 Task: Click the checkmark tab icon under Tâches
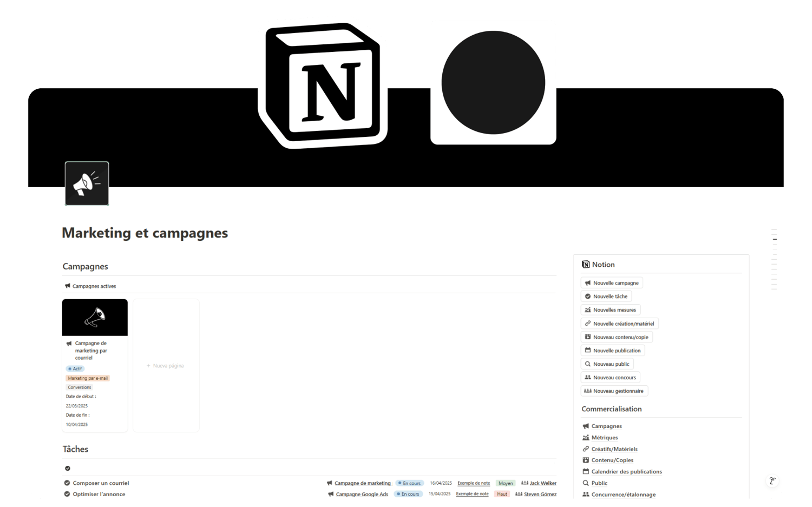point(68,469)
